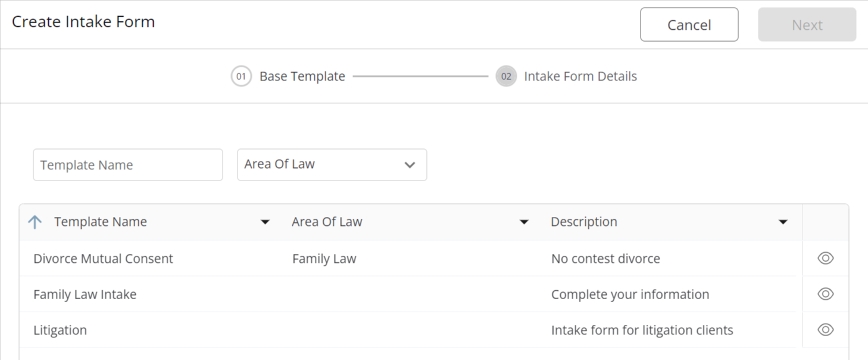Go to step 02 Intake Form Details
Image resolution: width=868 pixels, height=360 pixels.
click(x=566, y=76)
